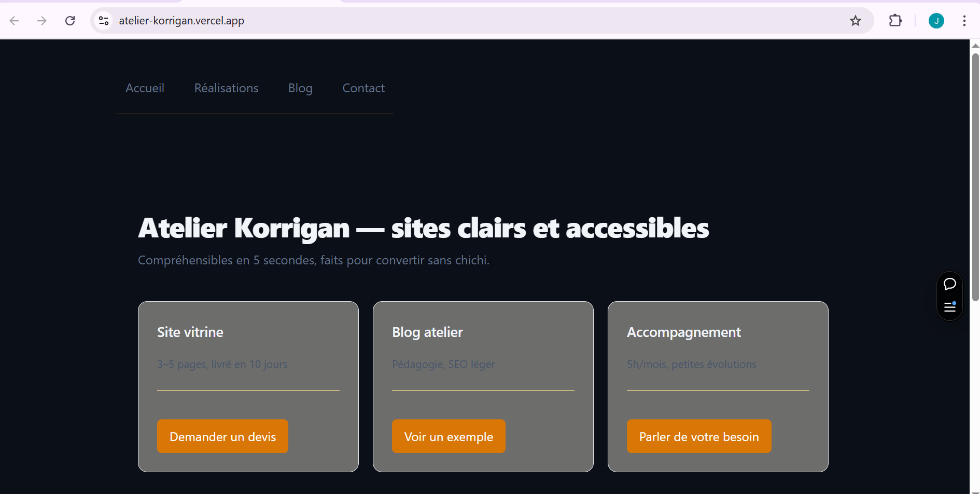
Task: Click the address bar URL
Action: click(x=181, y=21)
